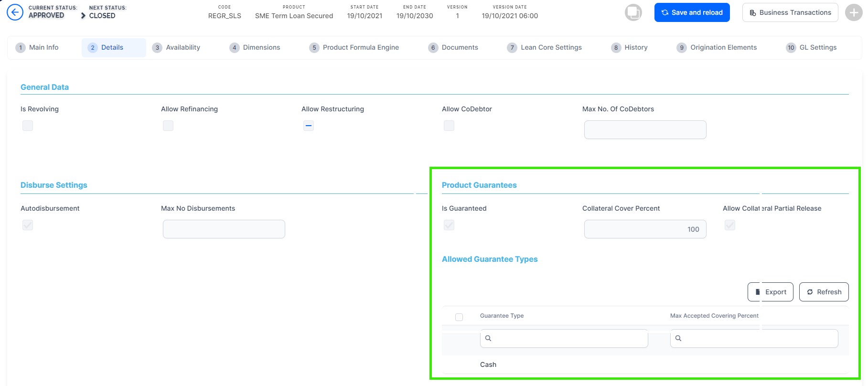Toggle the Is Revolving checkbox

[28, 126]
